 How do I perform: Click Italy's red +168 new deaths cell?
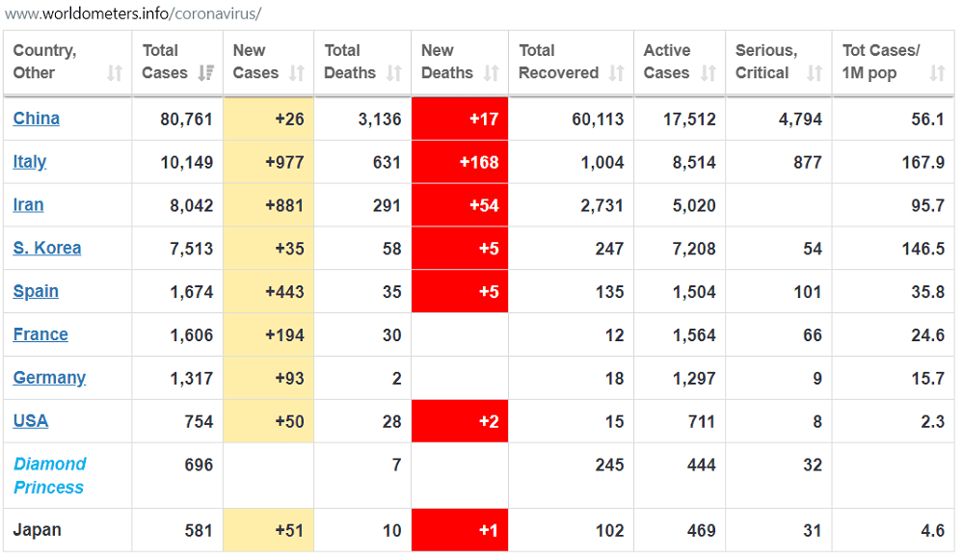coord(460,162)
